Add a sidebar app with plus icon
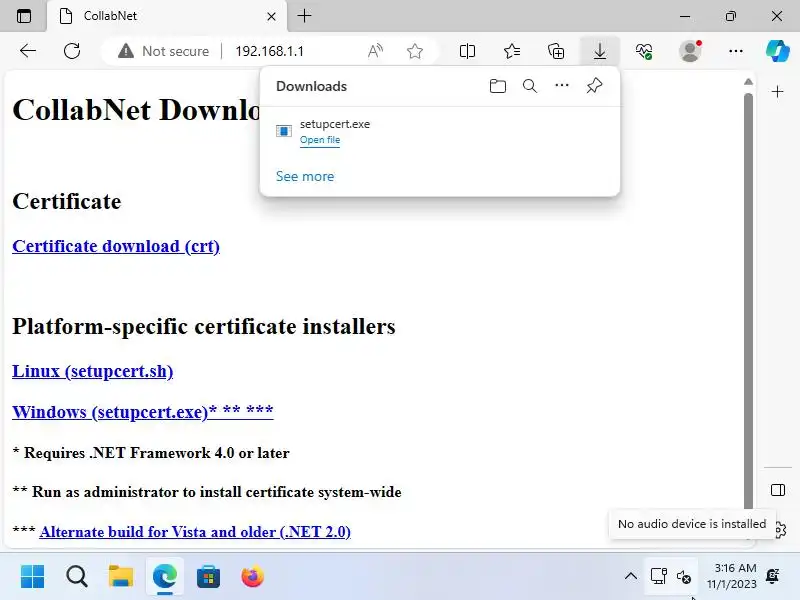This screenshot has width=800, height=600. click(778, 92)
